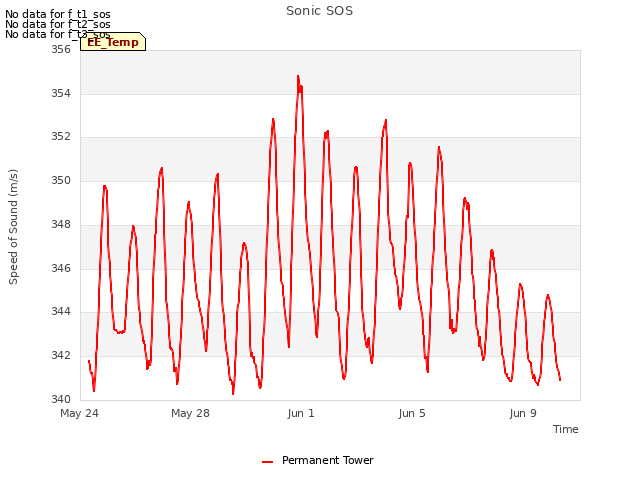Click the highest peak of the curve near Jun 1
Viewport: 640px width, 480px height.
click(298, 76)
